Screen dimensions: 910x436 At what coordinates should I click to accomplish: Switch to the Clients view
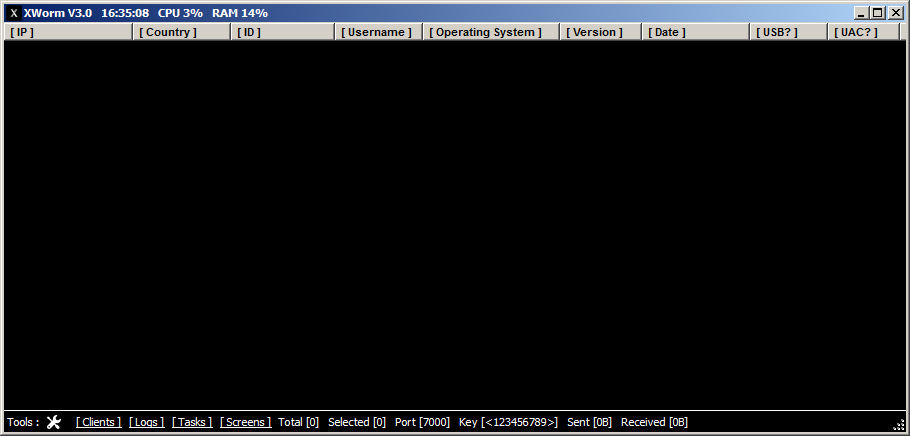(98, 422)
